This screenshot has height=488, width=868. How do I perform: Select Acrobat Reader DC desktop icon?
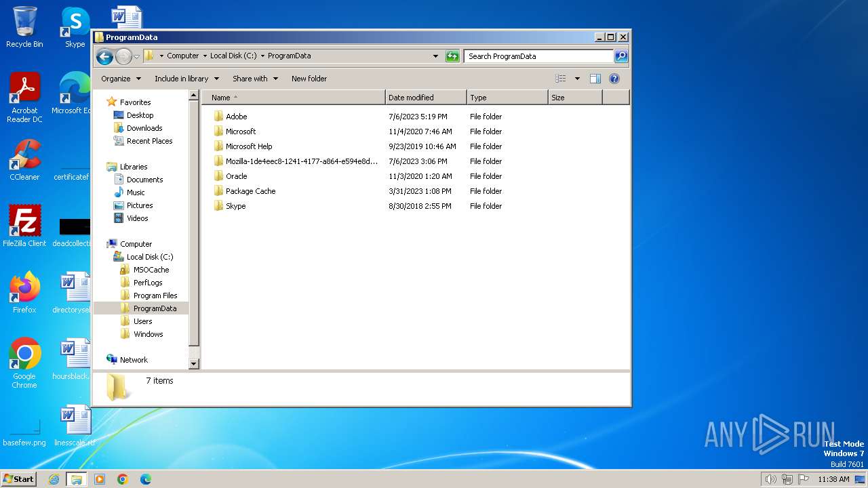(x=24, y=98)
